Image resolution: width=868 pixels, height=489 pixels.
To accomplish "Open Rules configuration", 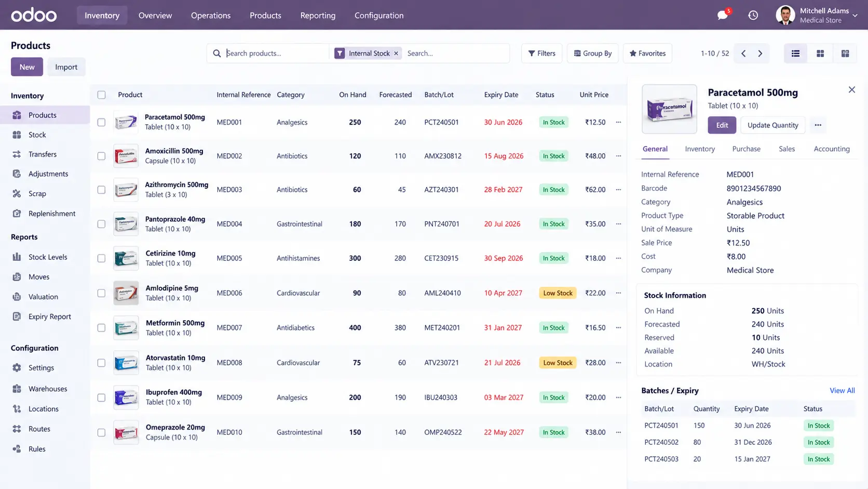I will click(45, 449).
